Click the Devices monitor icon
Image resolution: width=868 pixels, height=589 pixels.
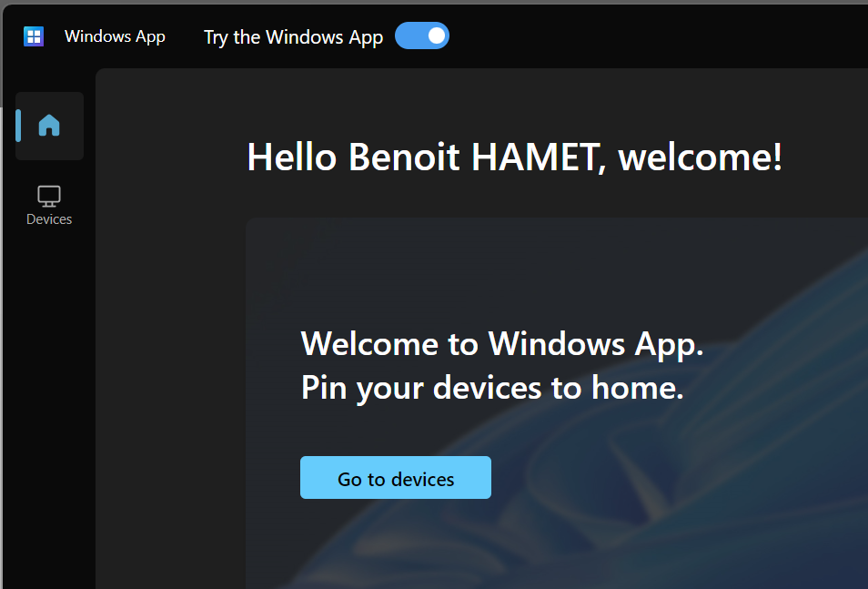point(49,196)
